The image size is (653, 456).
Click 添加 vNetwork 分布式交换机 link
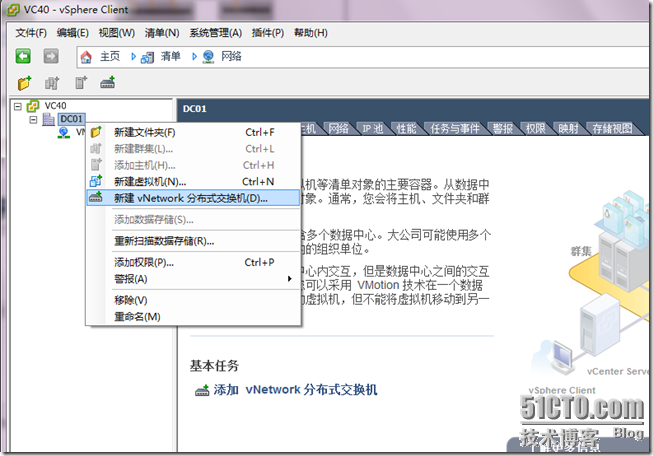(295, 390)
